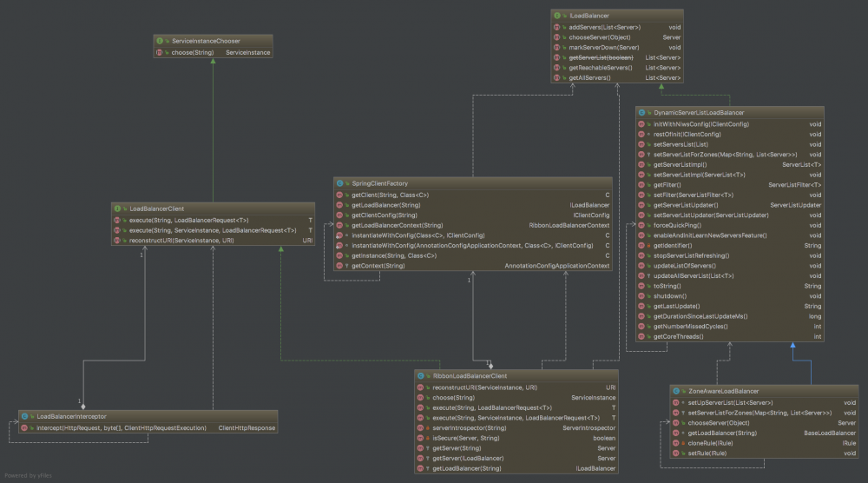Select getLoadBalancerContext(String) method

click(x=473, y=226)
